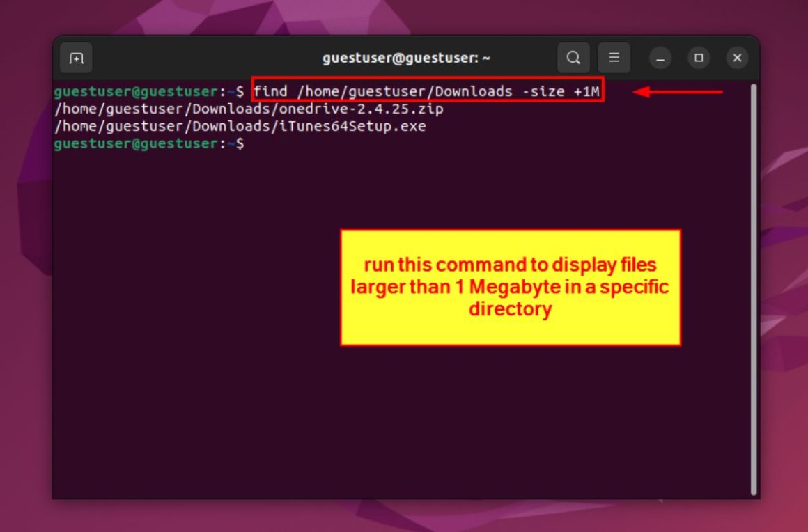Open the hamburger menu for terminal preferences

pos(614,58)
